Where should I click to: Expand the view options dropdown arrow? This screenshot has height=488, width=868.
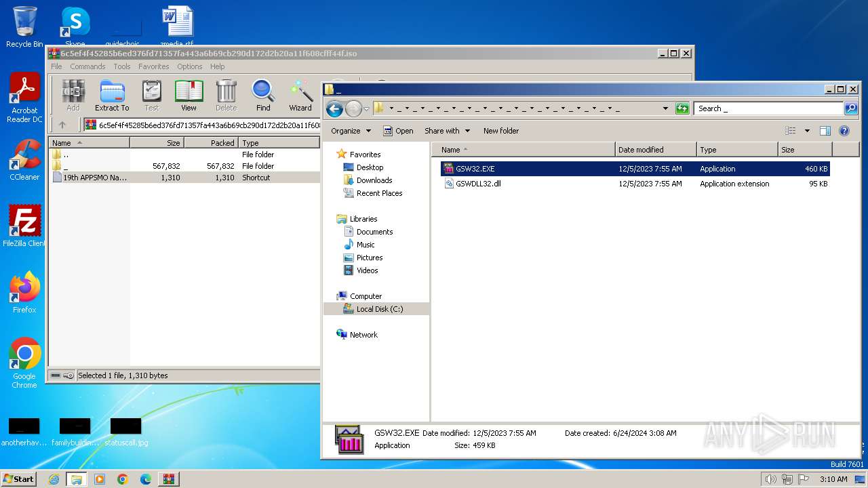[x=807, y=131]
